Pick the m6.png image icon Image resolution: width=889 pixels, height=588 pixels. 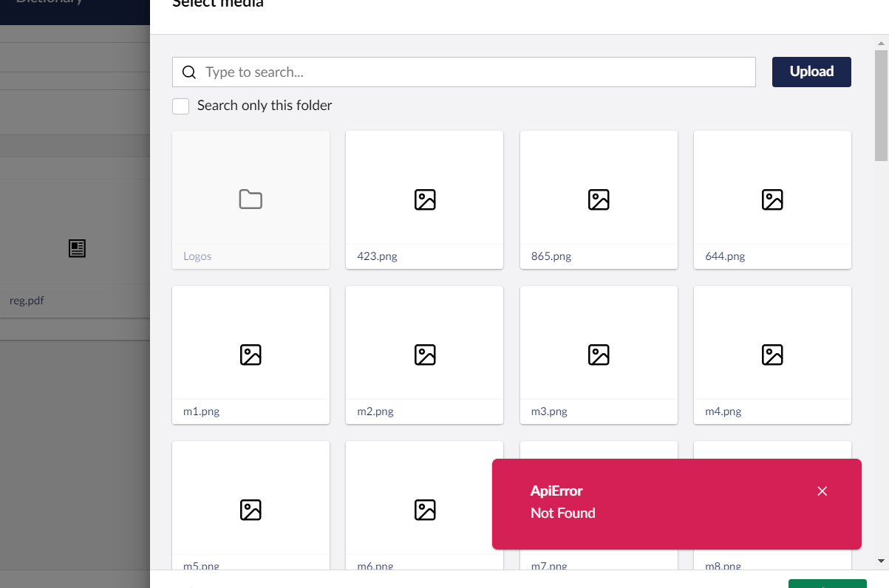pyautogui.click(x=425, y=510)
